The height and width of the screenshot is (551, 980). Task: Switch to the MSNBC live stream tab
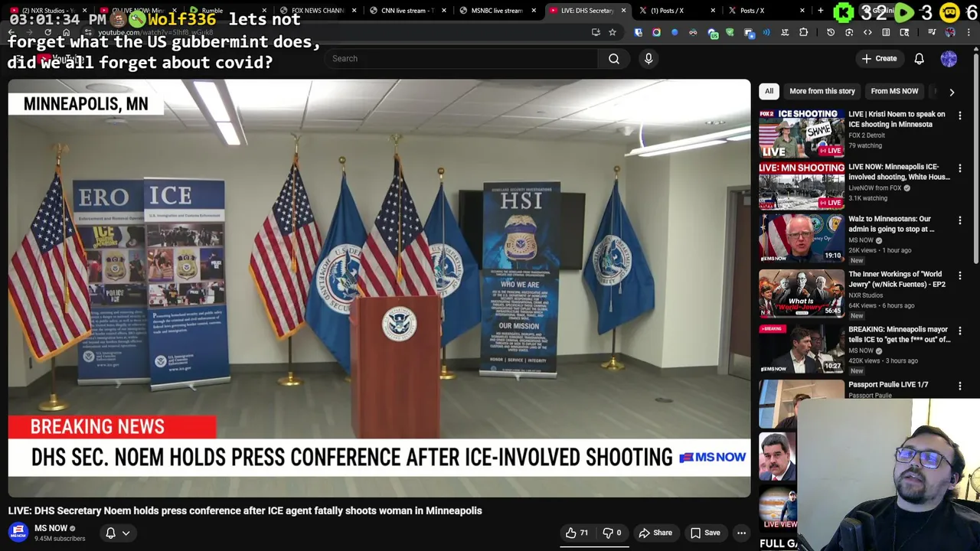(x=495, y=11)
